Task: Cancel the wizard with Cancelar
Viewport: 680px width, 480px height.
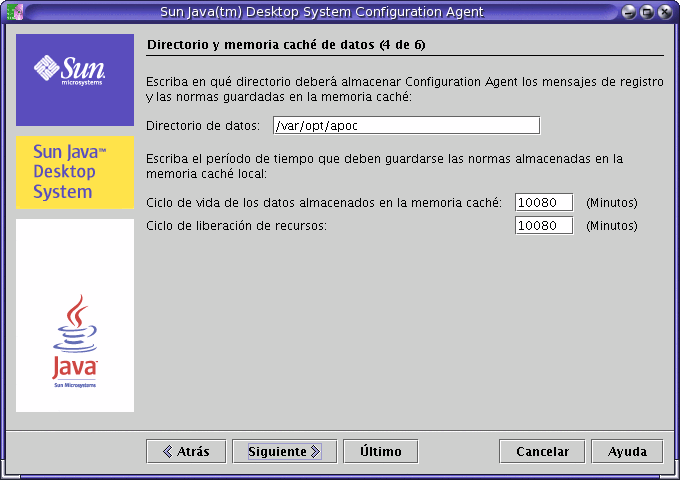Action: [542, 451]
